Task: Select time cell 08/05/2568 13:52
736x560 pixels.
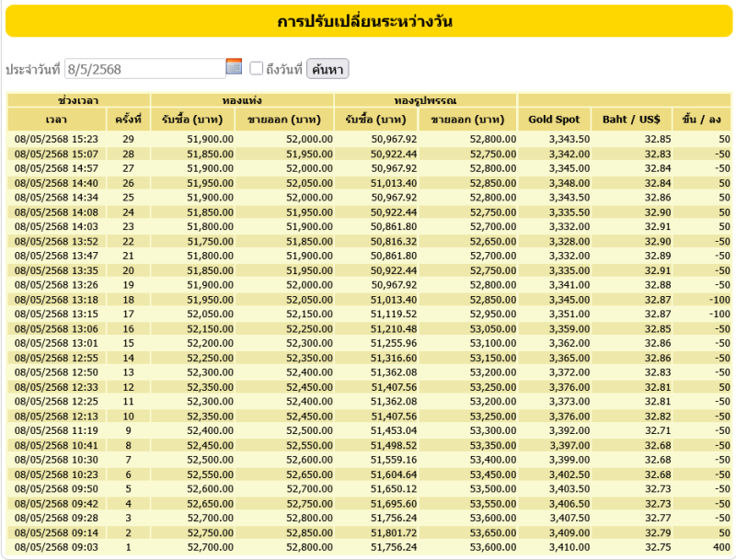Action: [x=56, y=241]
